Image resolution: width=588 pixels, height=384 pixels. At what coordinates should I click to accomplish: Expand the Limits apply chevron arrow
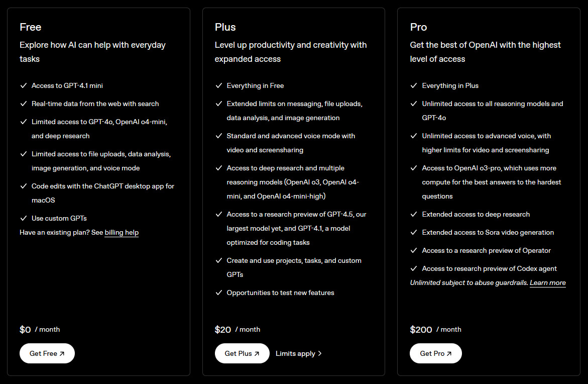pos(320,353)
